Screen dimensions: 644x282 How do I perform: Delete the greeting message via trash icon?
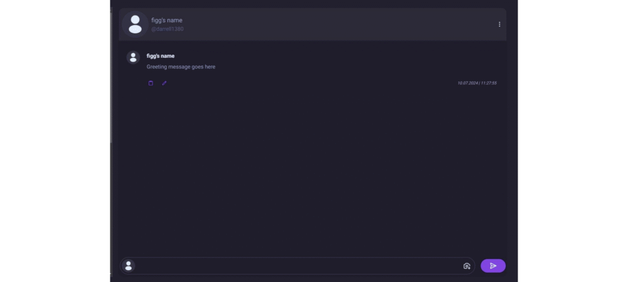click(151, 83)
